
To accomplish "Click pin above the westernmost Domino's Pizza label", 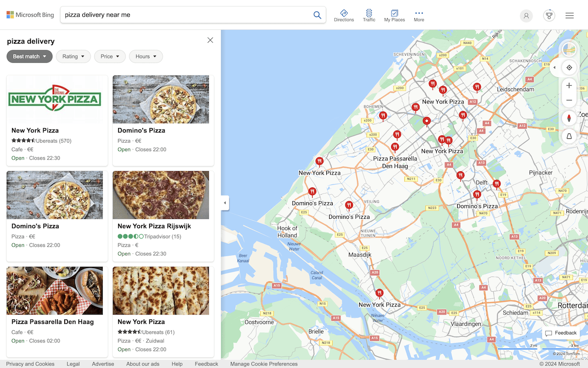I will pos(312,192).
